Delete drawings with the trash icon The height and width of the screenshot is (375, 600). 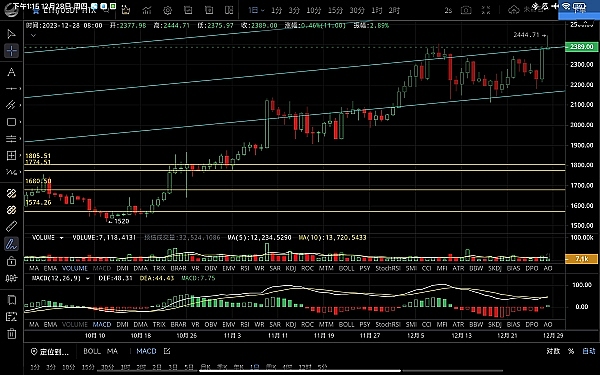11,334
